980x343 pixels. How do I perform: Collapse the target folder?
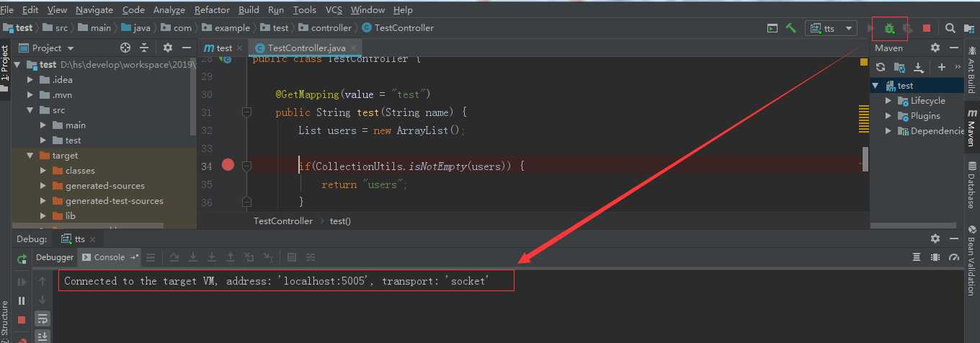pos(30,156)
